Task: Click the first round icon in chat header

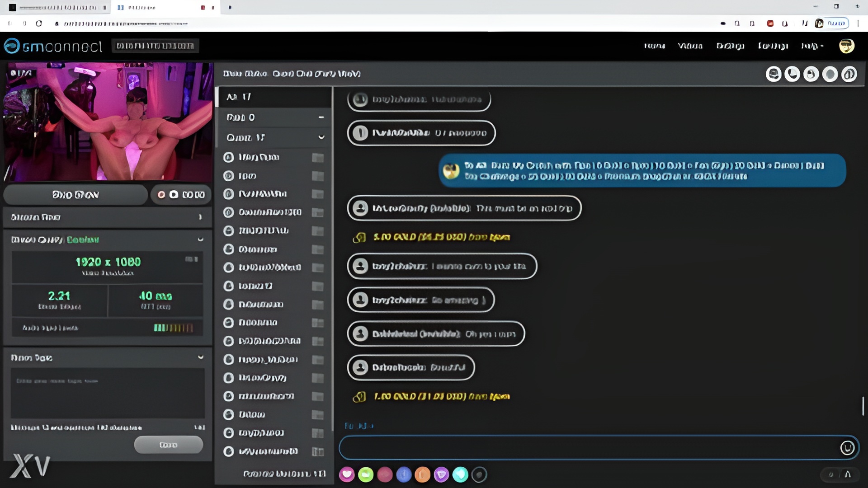Action: point(774,74)
